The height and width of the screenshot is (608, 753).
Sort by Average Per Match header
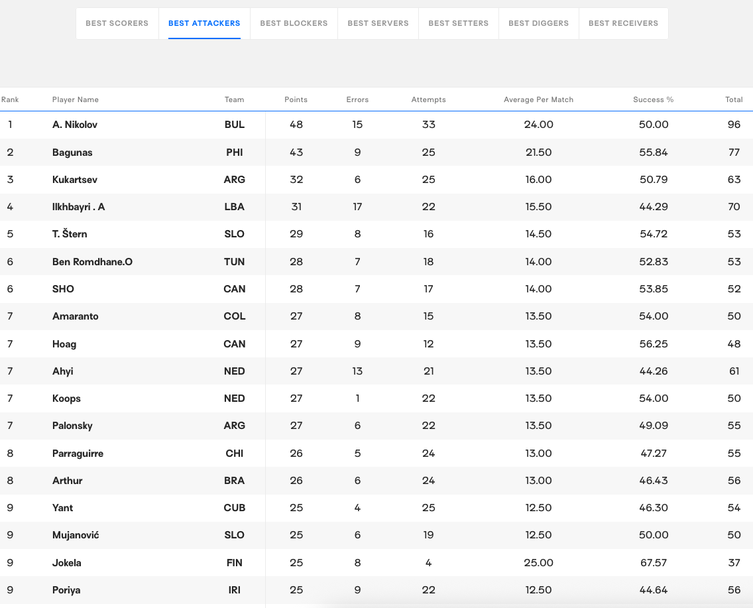pyautogui.click(x=538, y=100)
